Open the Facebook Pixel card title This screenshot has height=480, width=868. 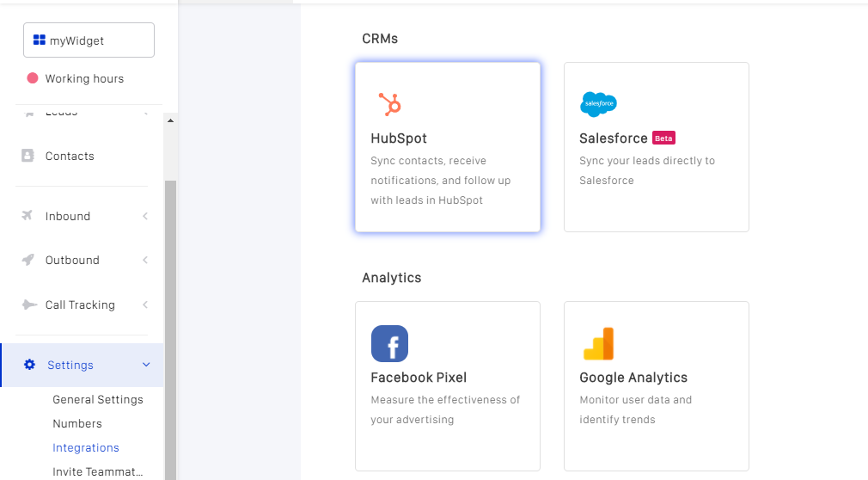[419, 378]
